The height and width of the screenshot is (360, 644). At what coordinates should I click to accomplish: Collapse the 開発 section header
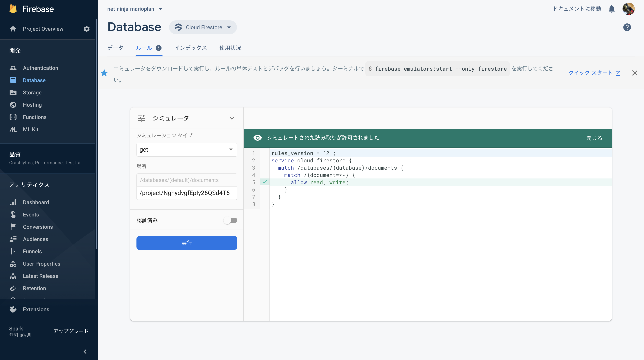(x=15, y=50)
